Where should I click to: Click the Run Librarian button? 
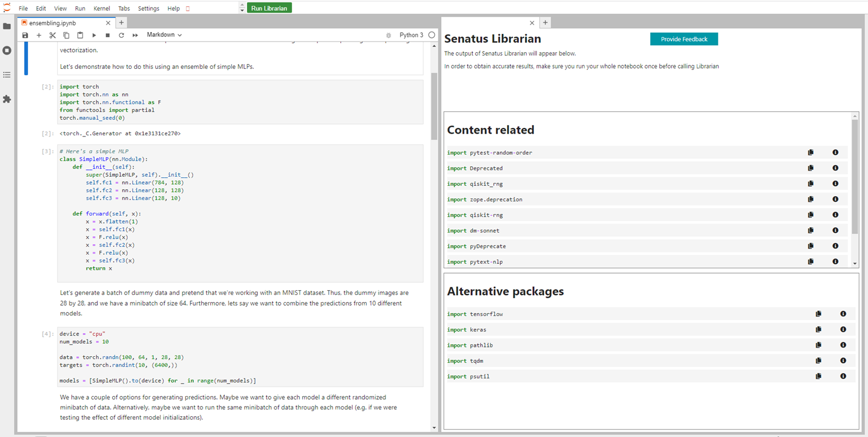tap(269, 8)
